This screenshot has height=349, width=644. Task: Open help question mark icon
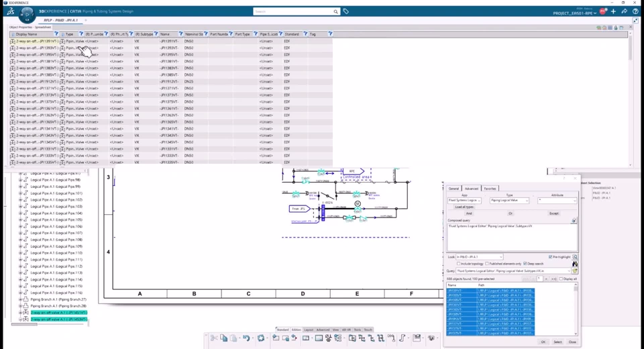635,11
